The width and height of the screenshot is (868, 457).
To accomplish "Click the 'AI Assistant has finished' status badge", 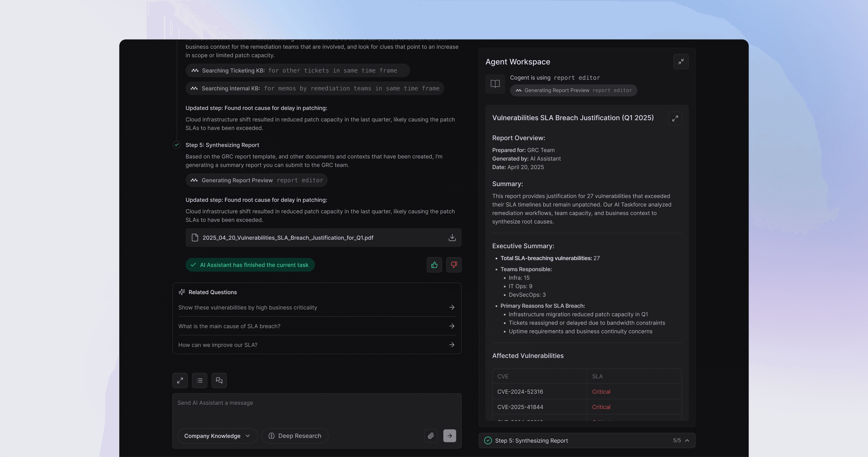I will tap(250, 265).
